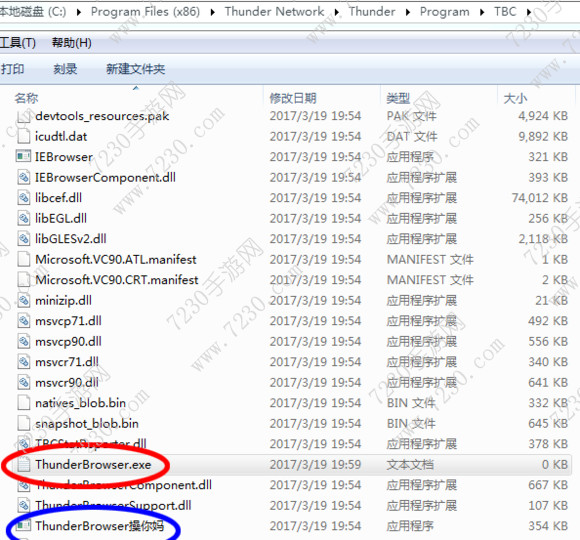The height and width of the screenshot is (540, 580).
Task: Go to Thunder Network breadcrumb
Action: click(x=274, y=12)
